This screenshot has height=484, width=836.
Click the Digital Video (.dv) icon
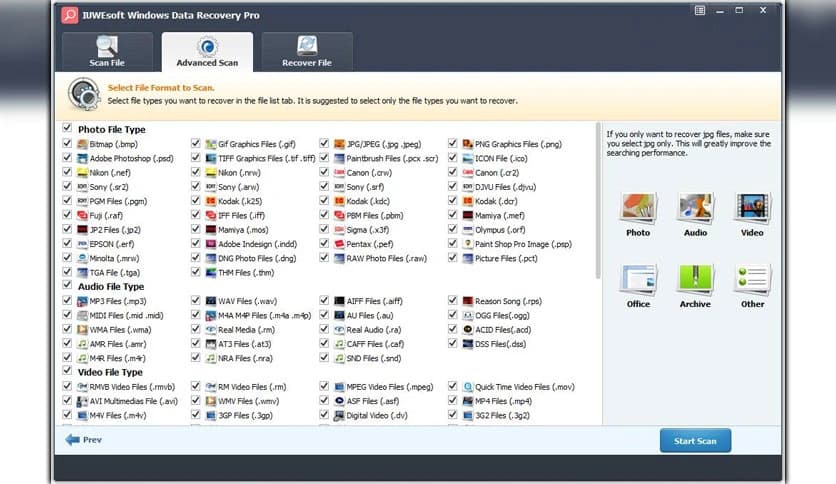click(x=339, y=416)
